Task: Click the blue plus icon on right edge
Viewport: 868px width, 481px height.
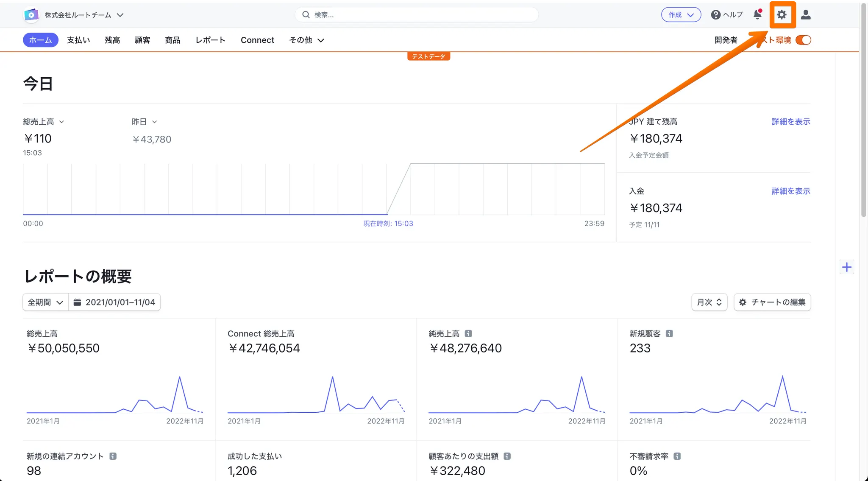Action: coord(846,267)
